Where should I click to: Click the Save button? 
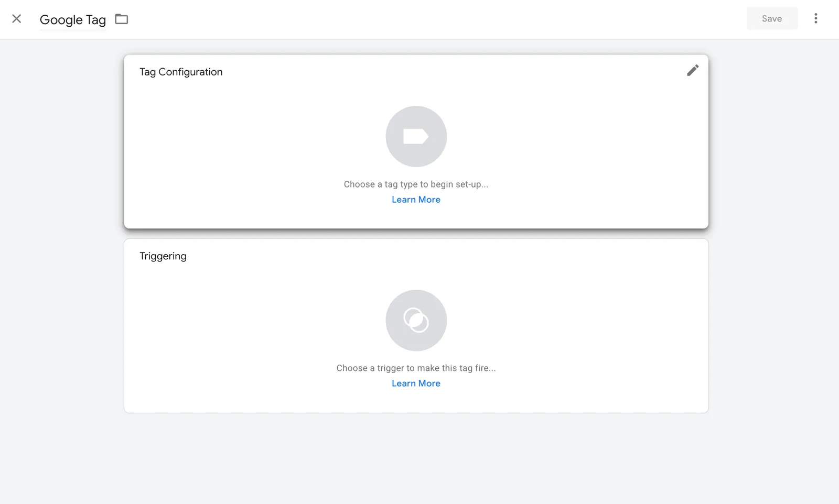coord(772,19)
